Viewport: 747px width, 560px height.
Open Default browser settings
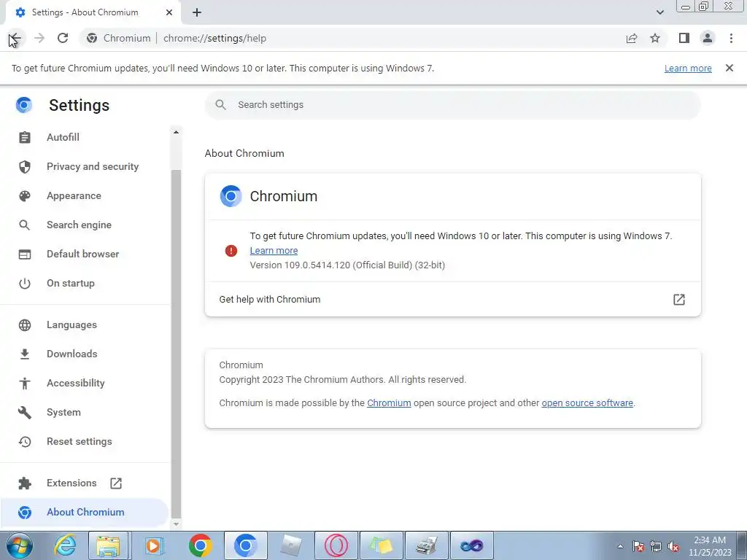point(85,254)
